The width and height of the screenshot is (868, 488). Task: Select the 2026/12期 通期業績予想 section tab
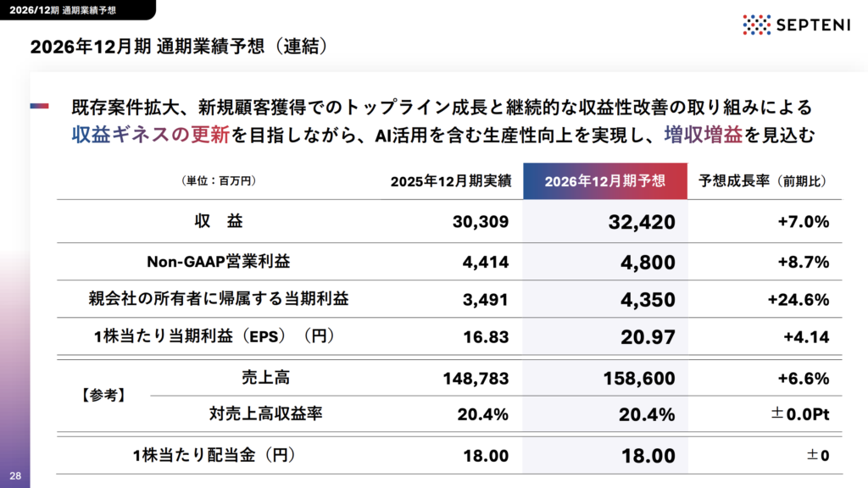coord(63,10)
